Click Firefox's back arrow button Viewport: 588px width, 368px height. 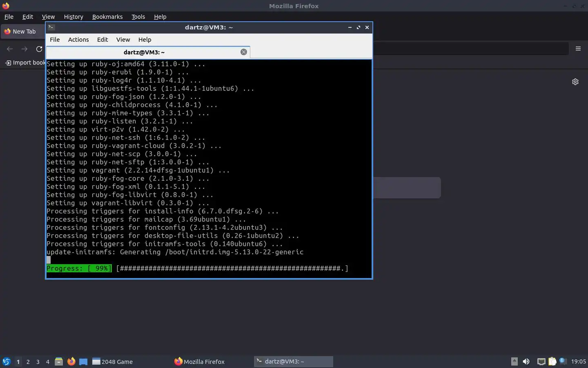tap(10, 49)
